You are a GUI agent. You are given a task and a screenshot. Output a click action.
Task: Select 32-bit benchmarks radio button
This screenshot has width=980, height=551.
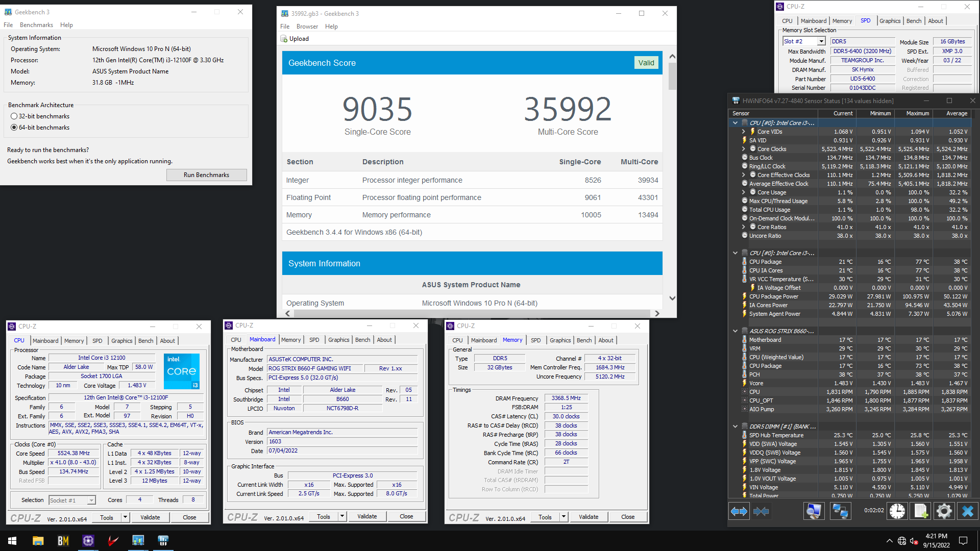(14, 116)
